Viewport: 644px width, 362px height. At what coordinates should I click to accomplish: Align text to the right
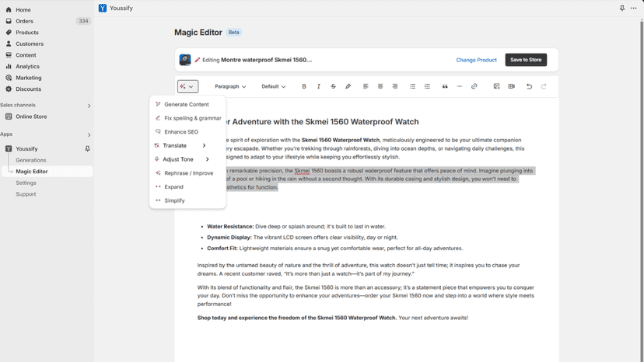coord(394,86)
